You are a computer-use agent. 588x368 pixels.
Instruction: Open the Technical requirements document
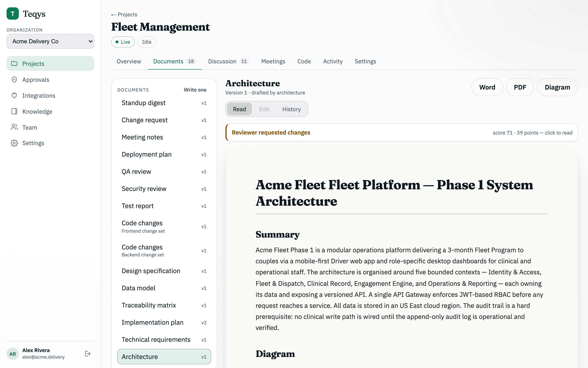pyautogui.click(x=164, y=340)
